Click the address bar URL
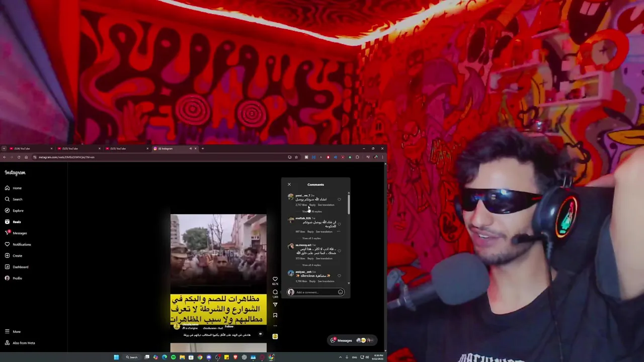This screenshot has width=644, height=362. point(66,157)
